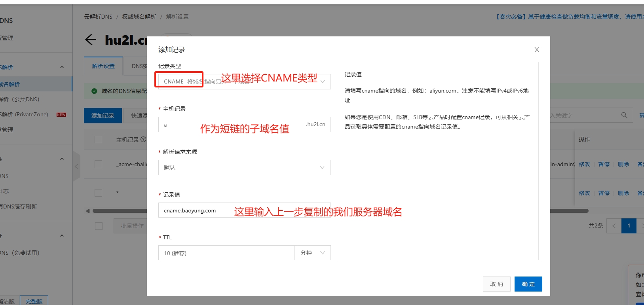
Task: Check the _acme-challenge row checkbox
Action: tap(99, 164)
